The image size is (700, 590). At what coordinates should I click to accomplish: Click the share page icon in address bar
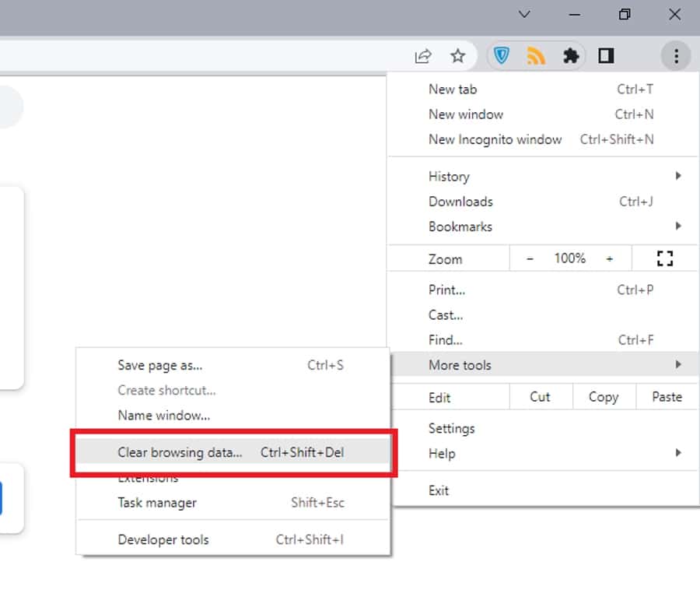tap(423, 56)
